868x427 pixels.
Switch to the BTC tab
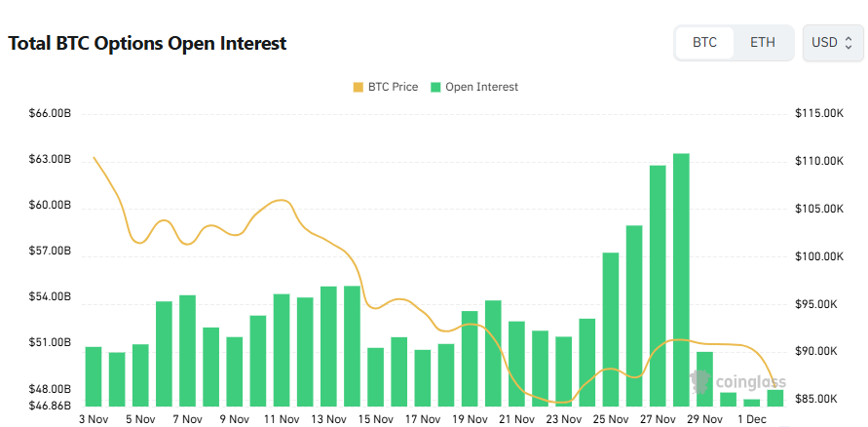704,43
